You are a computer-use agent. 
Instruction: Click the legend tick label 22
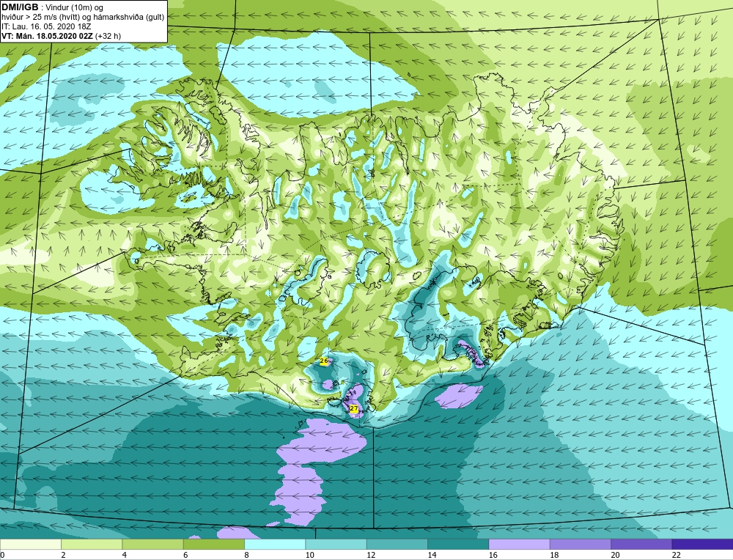point(676,555)
